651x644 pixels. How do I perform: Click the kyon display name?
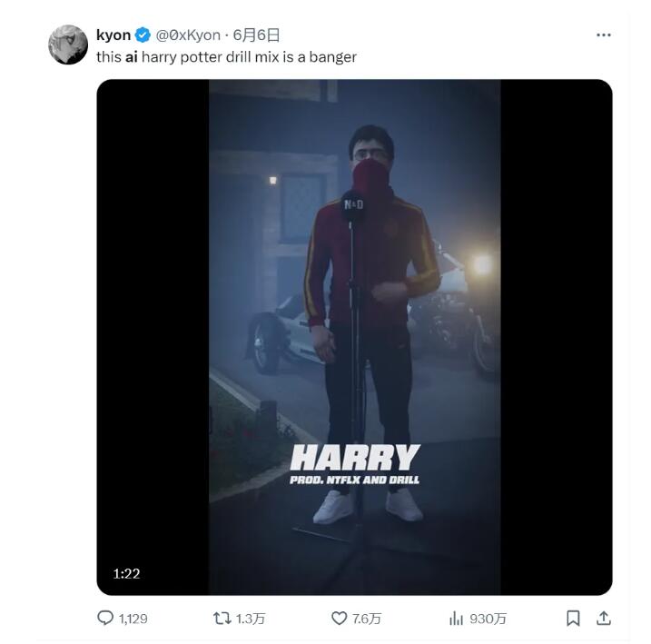(x=113, y=35)
